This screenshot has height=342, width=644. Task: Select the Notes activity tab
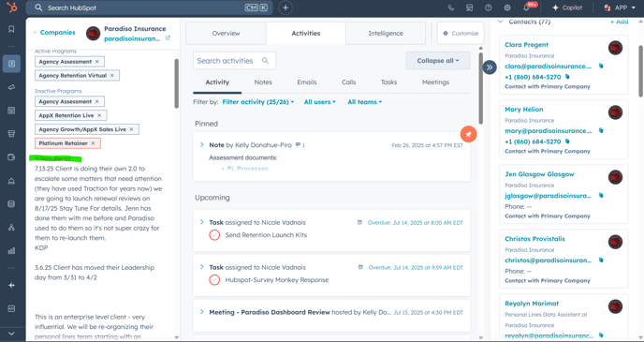263,82
